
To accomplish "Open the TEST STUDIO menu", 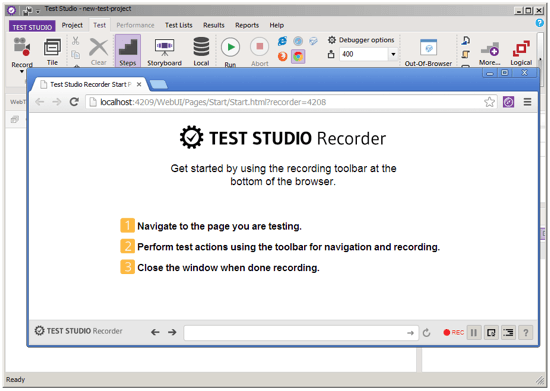I will pyautogui.click(x=32, y=27).
